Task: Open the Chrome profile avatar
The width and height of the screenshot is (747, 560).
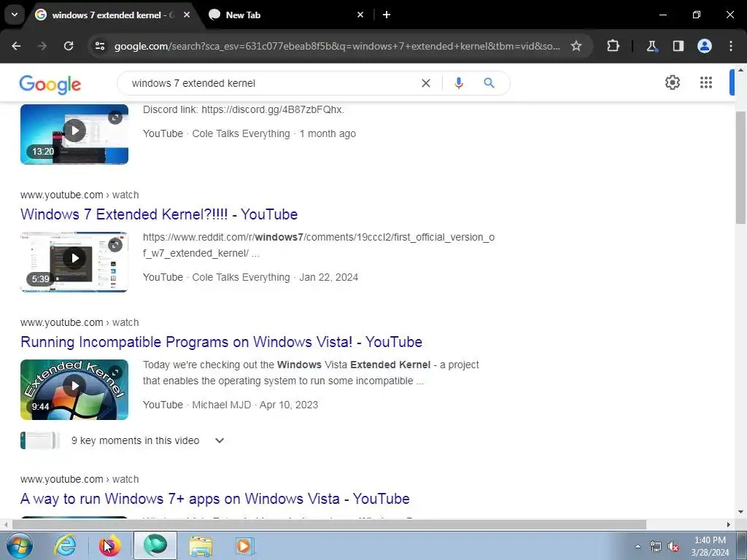Action: coord(705,46)
